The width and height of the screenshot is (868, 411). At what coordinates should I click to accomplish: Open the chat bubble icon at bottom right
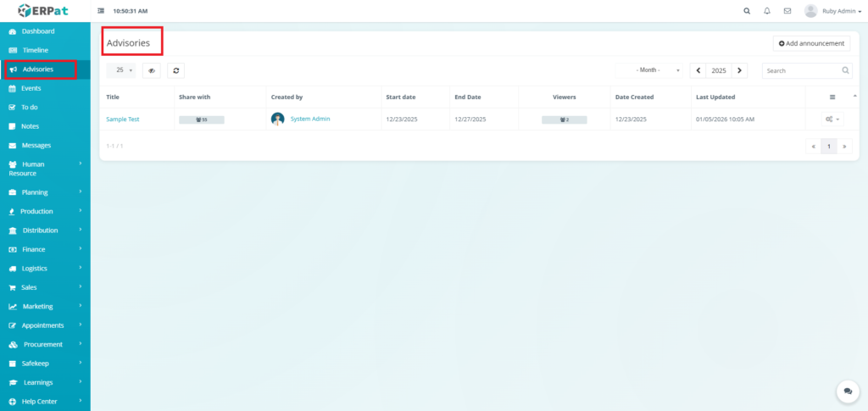tap(847, 391)
